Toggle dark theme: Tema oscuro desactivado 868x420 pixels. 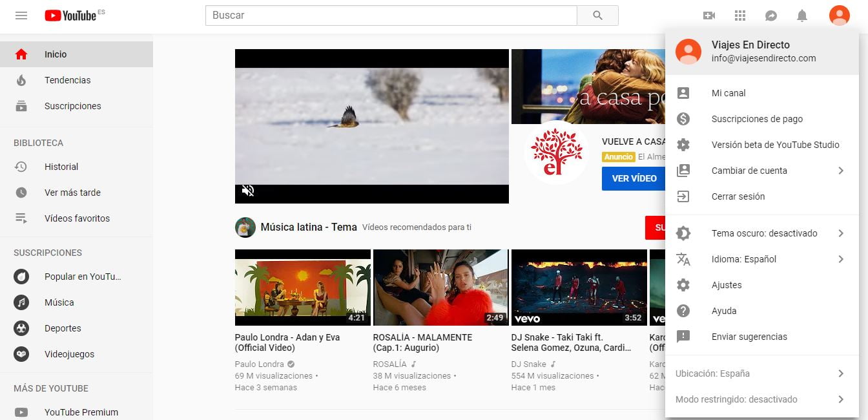[764, 233]
